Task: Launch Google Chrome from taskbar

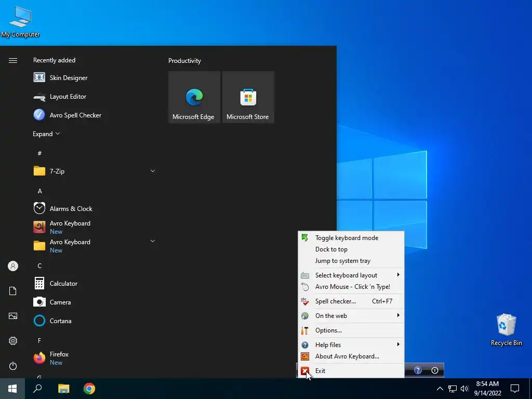Action: pyautogui.click(x=89, y=389)
